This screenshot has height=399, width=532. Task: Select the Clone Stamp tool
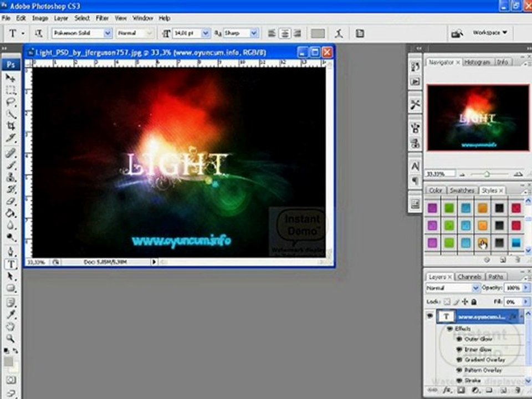tap(11, 177)
